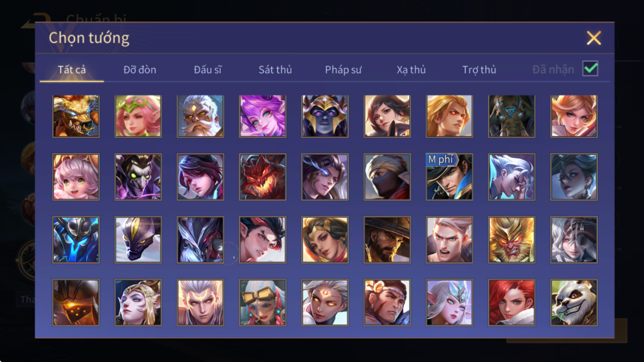This screenshot has width=644, height=362.
Task: Open the 'Pháp sư' tab
Action: point(343,70)
